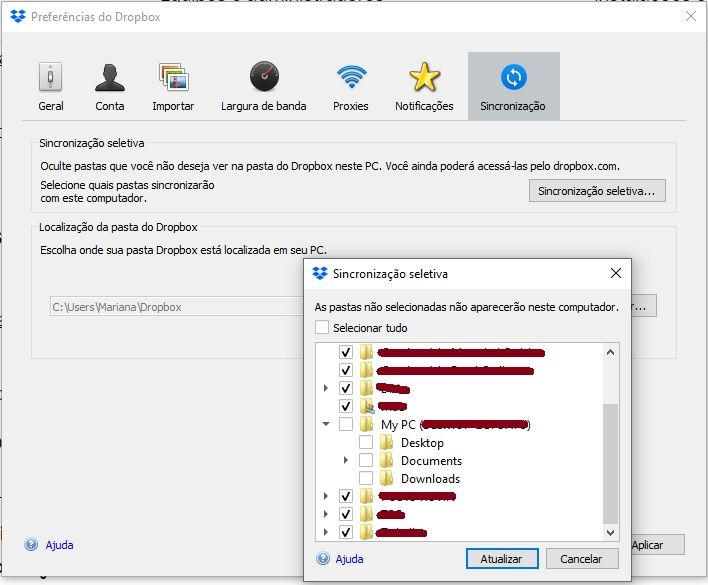Uncheck shared folder checkbox above My PC

(346, 406)
